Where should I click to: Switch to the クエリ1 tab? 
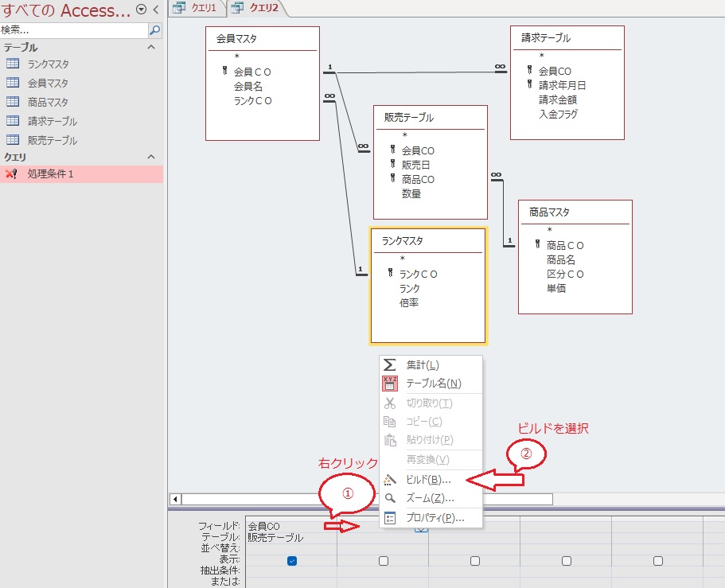197,8
